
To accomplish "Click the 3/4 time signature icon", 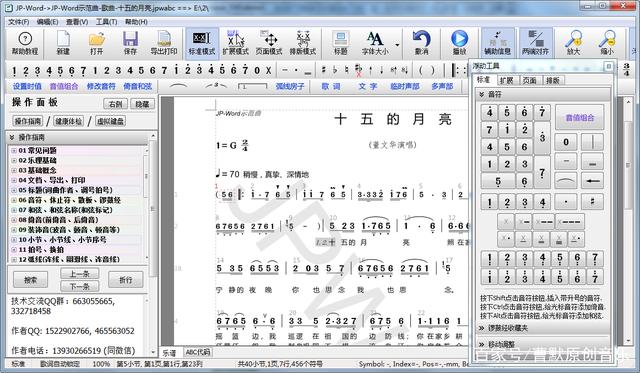I will tap(627, 69).
